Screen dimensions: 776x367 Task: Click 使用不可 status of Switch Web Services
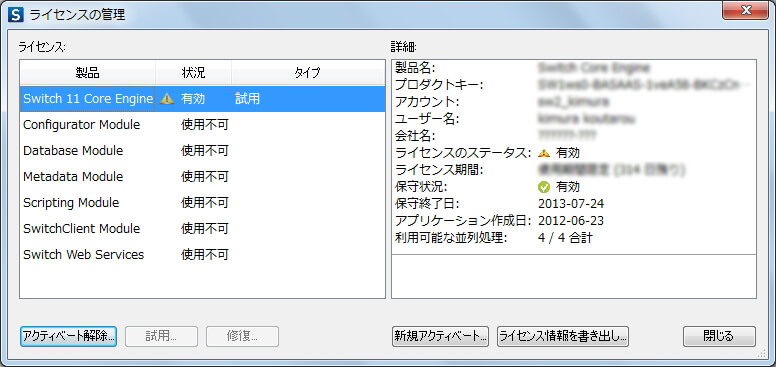(205, 255)
